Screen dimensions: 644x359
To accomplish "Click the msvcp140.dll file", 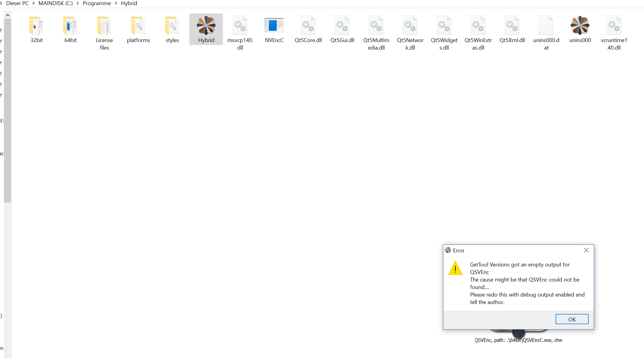I will [x=240, y=26].
